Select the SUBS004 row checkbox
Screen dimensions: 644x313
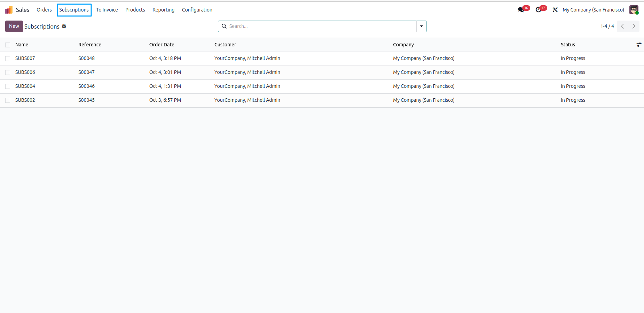pos(8,86)
